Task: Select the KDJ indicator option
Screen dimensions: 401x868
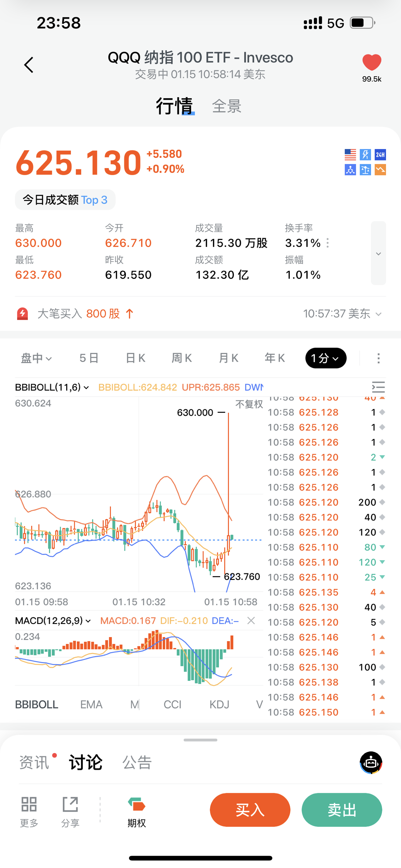Action: [x=219, y=704]
